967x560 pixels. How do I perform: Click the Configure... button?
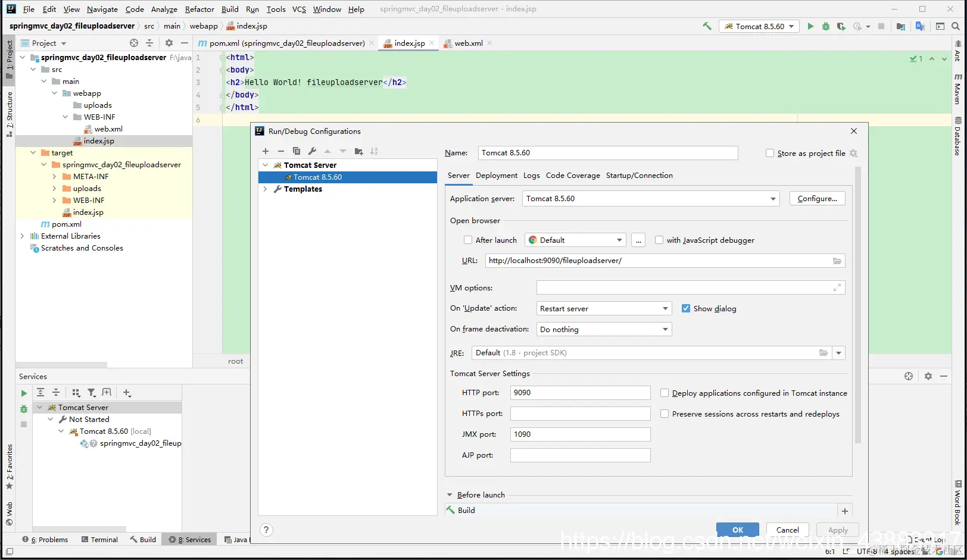[x=818, y=199]
